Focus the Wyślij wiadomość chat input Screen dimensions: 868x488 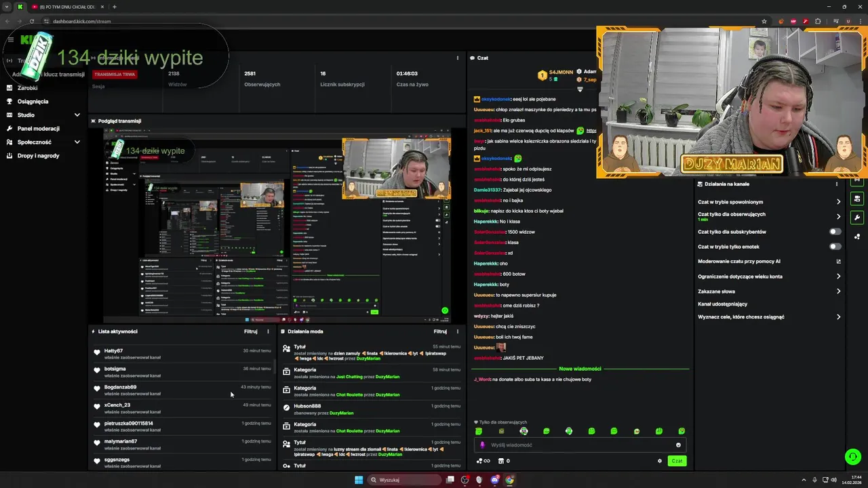pos(580,445)
